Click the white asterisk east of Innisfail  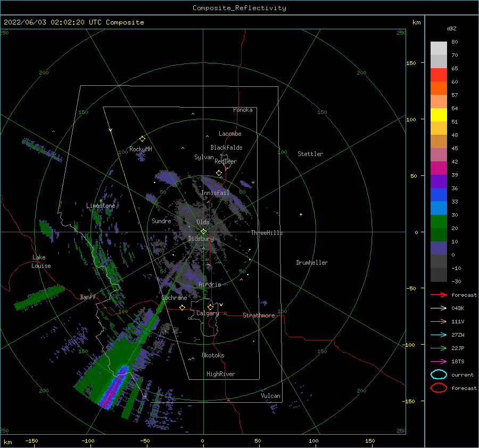253,183
